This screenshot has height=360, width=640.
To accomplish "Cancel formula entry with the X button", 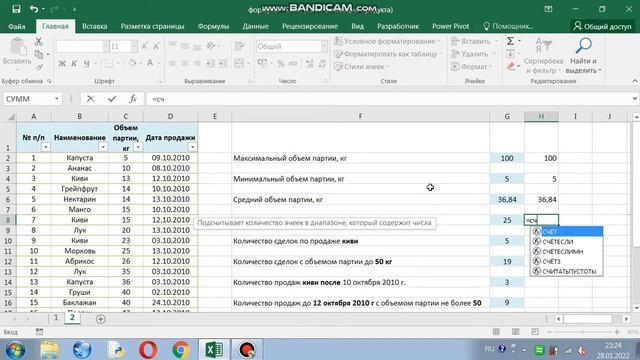I will click(x=90, y=99).
